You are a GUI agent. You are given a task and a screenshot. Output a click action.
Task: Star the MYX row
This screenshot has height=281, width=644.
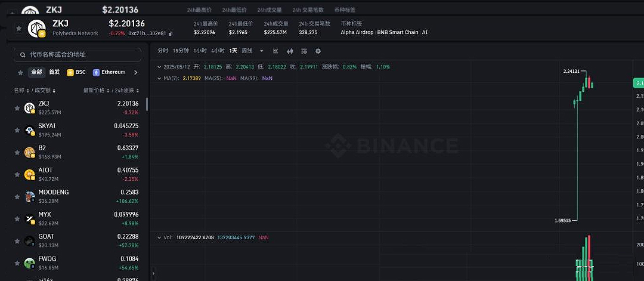(x=17, y=219)
